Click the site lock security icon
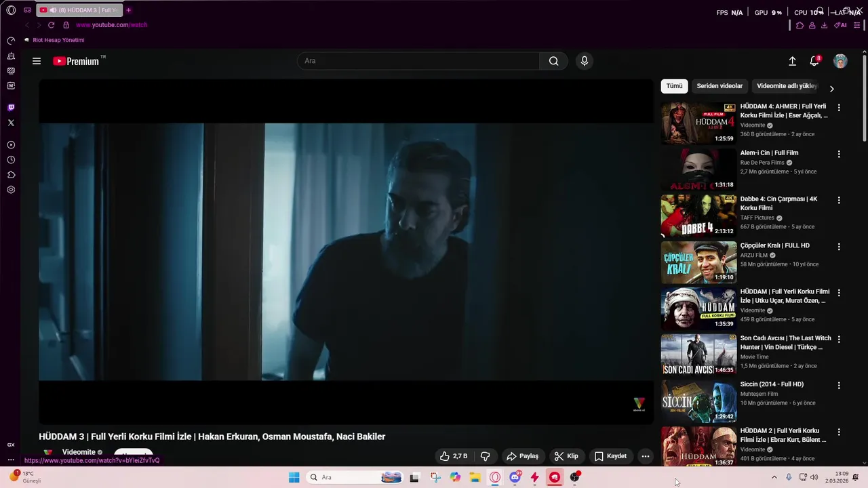 coord(66,25)
